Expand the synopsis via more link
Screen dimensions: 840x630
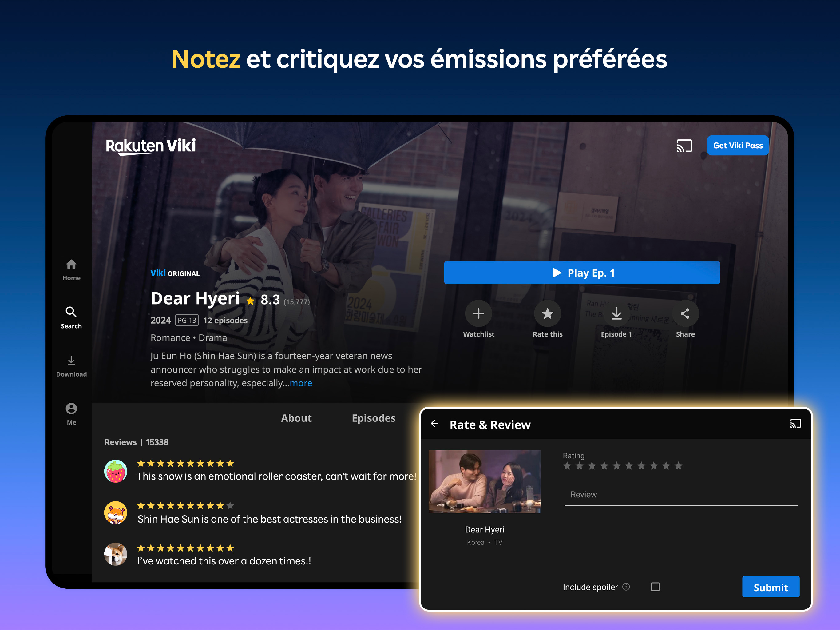point(301,383)
